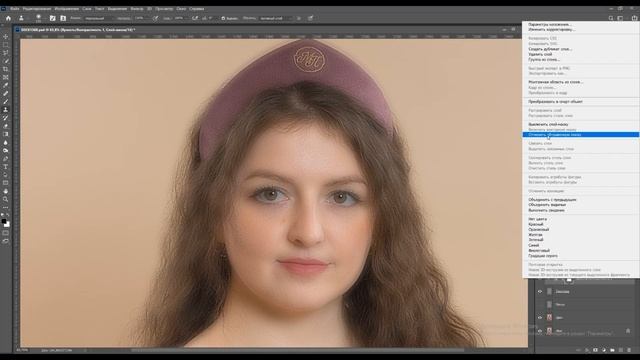This screenshot has width=640, height=360.
Task: Click the foreground color swatch
Action: [x=4, y=221]
